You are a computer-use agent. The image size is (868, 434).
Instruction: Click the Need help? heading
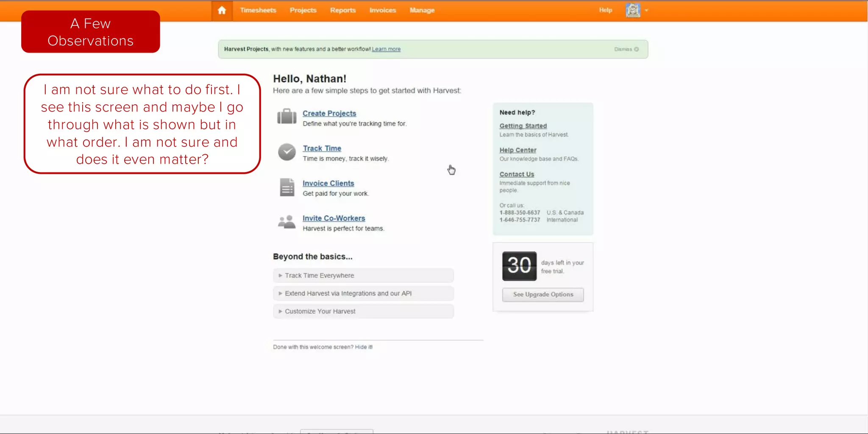(517, 112)
